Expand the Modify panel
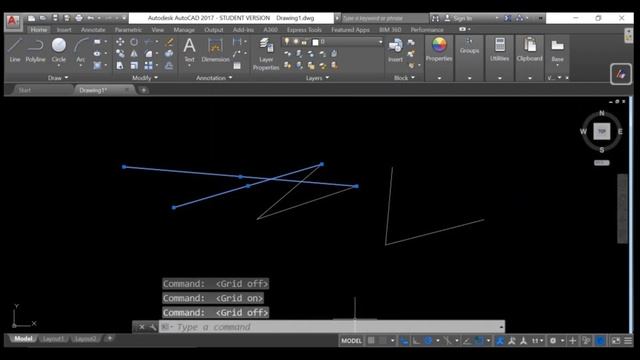The height and width of the screenshot is (360, 640). pos(144,78)
